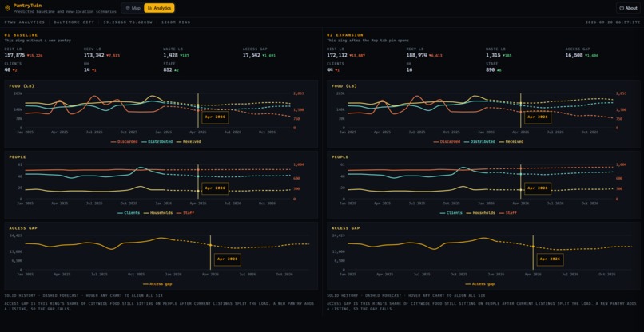Select Baseline RECV LB value 173,342
The image size is (644, 332).
(x=94, y=55)
